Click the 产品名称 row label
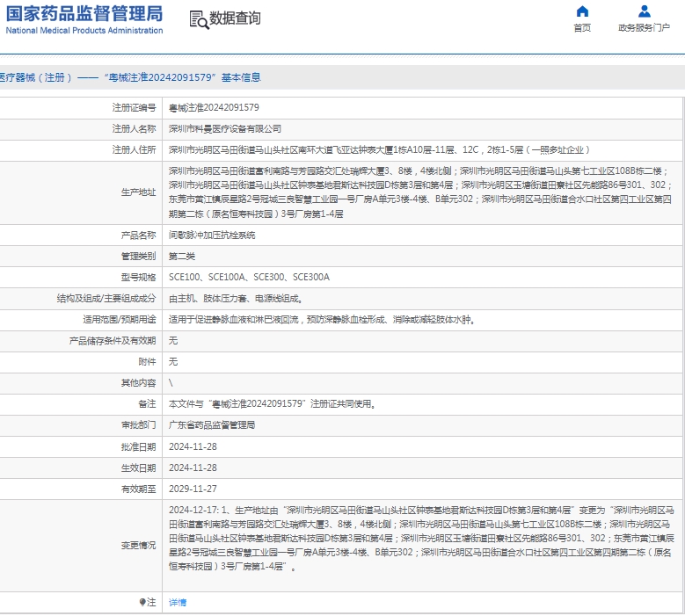The image size is (685, 616). [138, 236]
